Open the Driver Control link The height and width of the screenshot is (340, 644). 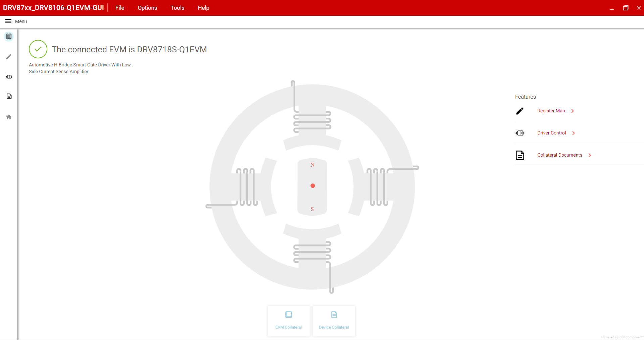pyautogui.click(x=551, y=133)
